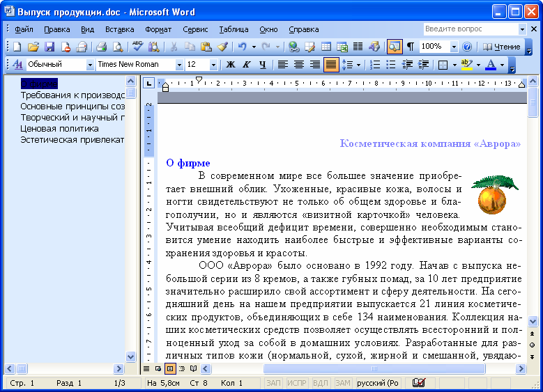Jump to Ценовая политика heading
The height and width of the screenshot is (392, 543).
coord(59,129)
